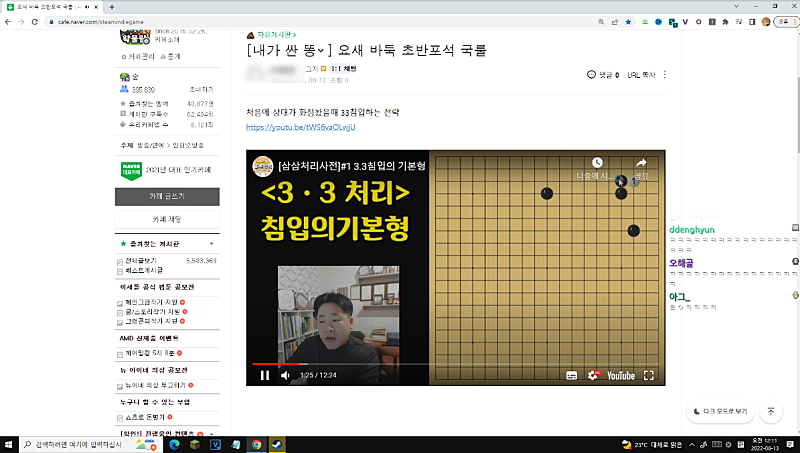Open the post's three-dot more menu
Image resolution: width=800 pixels, height=453 pixels.
(x=664, y=74)
